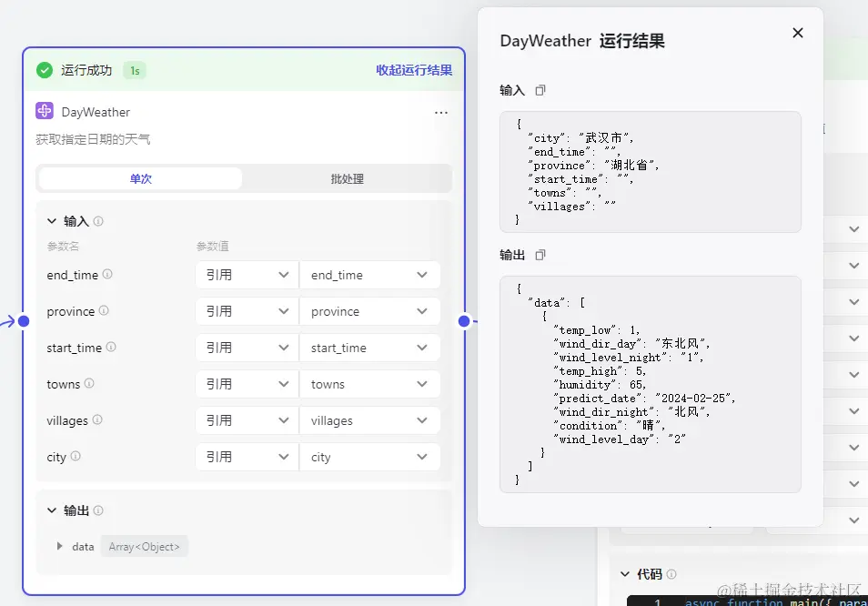Click info icon next to 输入 header
Screen dimensions: 868x606
[x=98, y=221]
